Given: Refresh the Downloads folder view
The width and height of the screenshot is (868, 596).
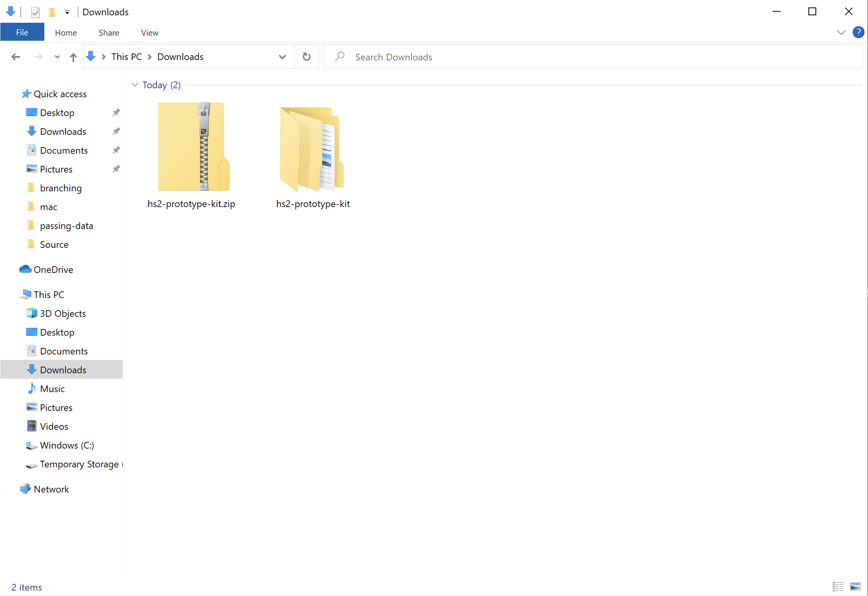Looking at the screenshot, I should [x=306, y=56].
